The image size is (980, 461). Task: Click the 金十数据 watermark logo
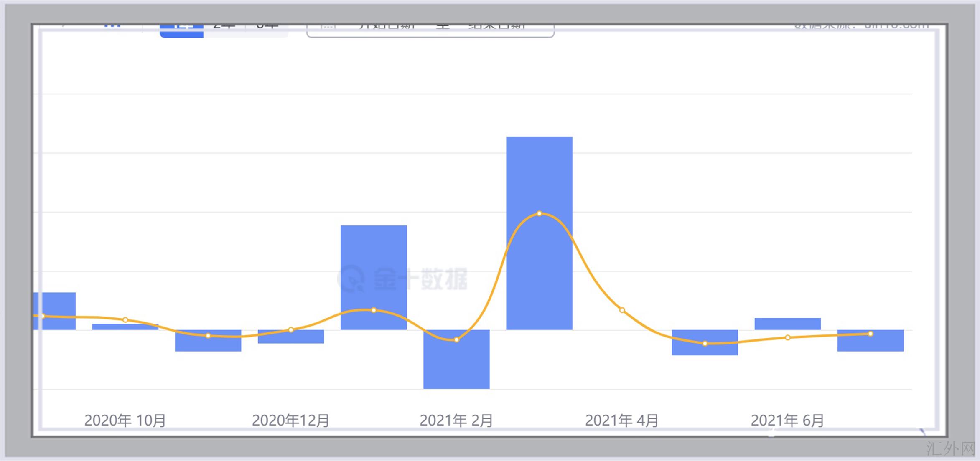[402, 279]
